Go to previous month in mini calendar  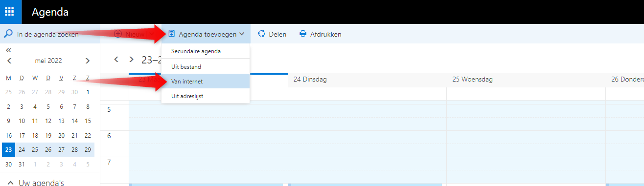[9, 61]
